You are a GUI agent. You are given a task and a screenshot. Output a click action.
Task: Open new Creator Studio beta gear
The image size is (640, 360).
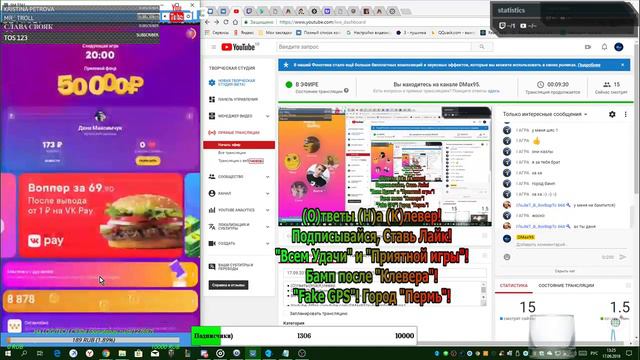212,82
